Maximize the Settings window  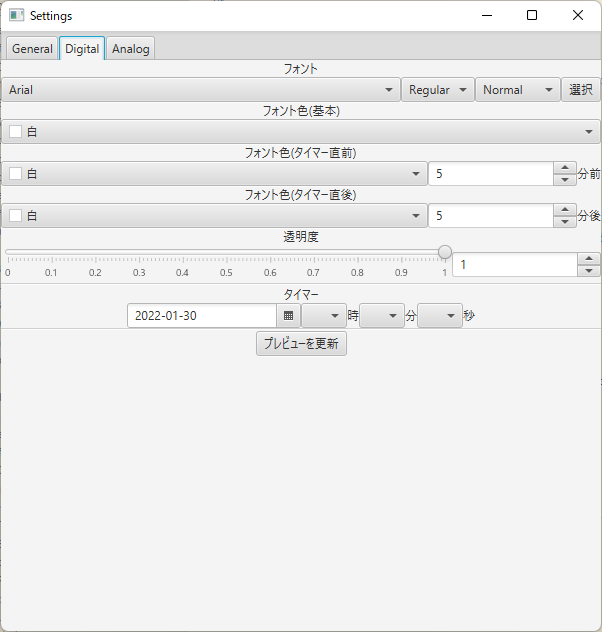point(532,15)
